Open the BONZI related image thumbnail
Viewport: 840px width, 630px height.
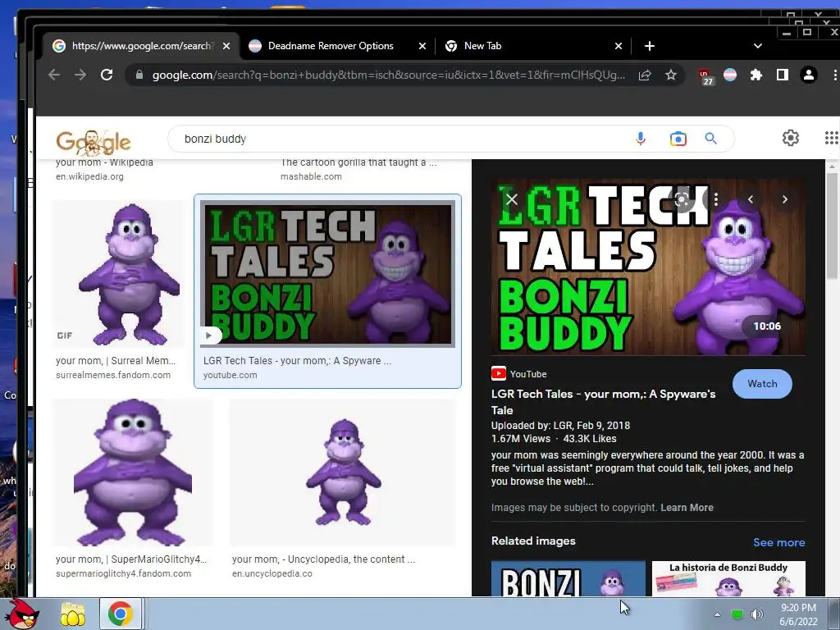[568, 578]
